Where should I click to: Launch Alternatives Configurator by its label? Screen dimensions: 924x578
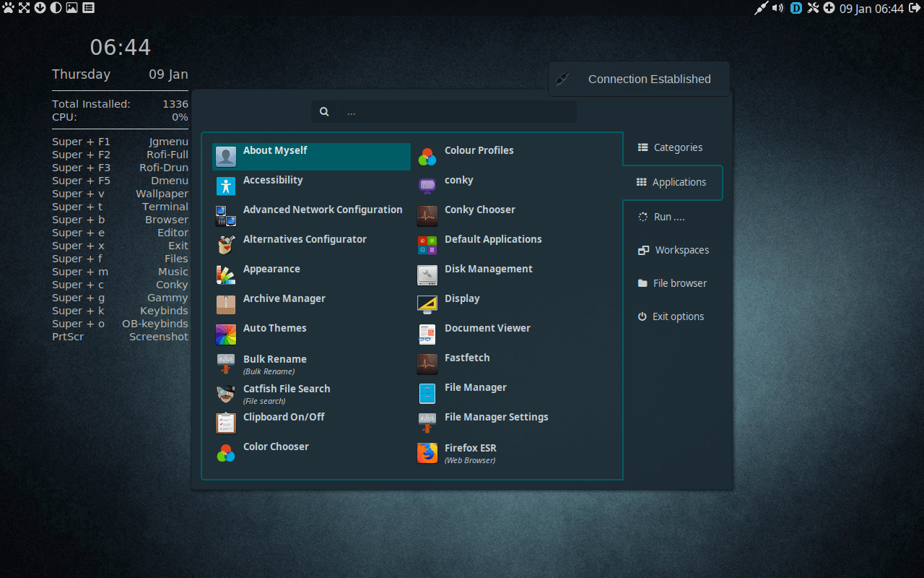point(305,239)
